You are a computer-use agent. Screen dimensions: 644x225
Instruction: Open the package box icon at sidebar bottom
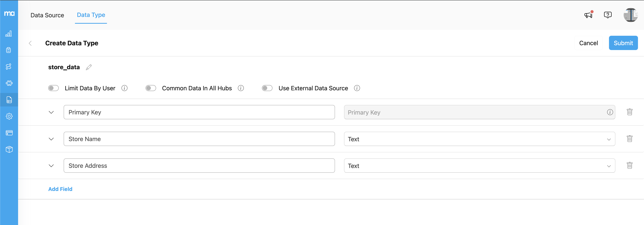[9, 149]
